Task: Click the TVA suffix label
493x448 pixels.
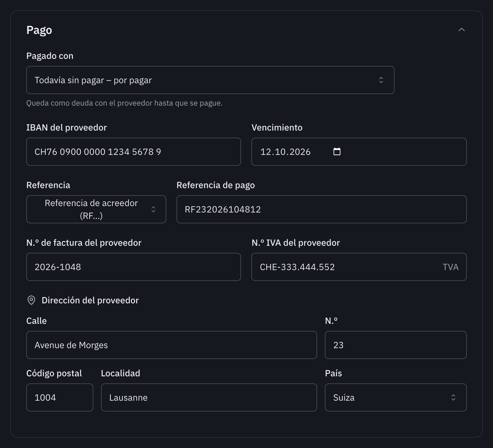Action: click(x=450, y=267)
